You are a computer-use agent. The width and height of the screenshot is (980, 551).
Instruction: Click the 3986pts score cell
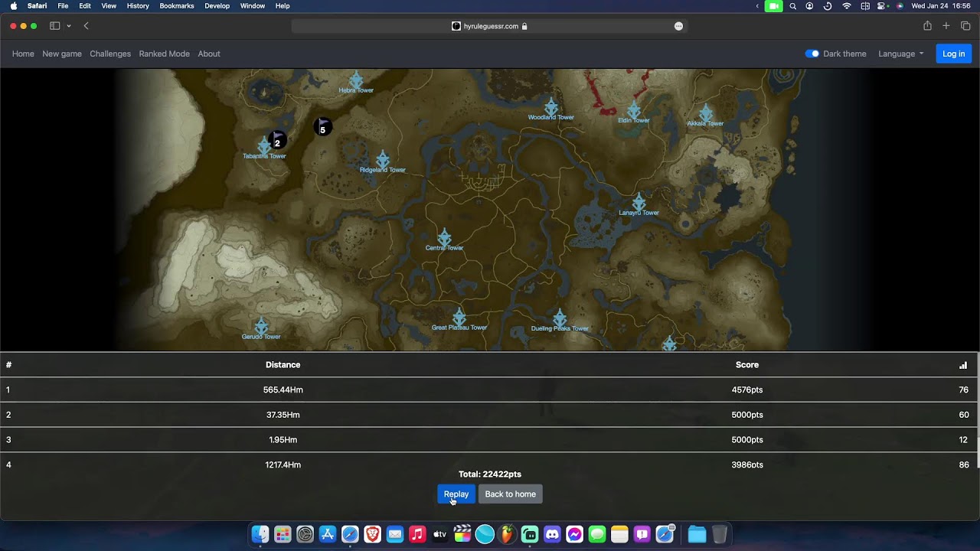(x=747, y=465)
